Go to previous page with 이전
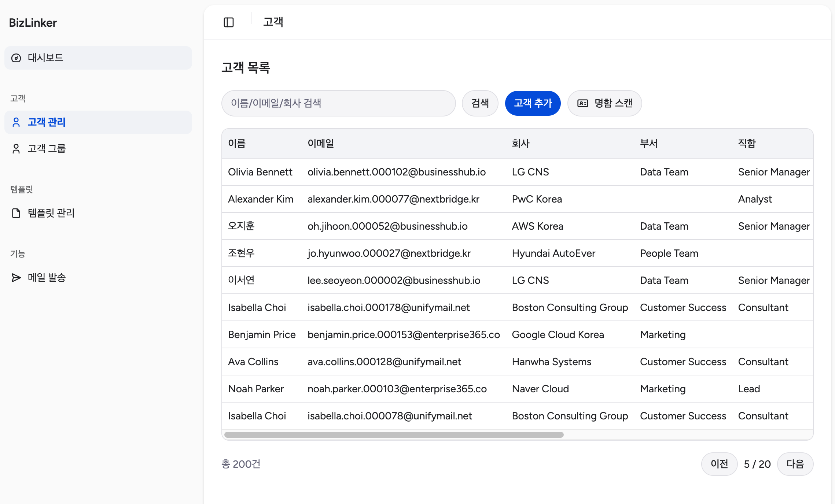Viewport: 835px width, 504px height. (719, 464)
